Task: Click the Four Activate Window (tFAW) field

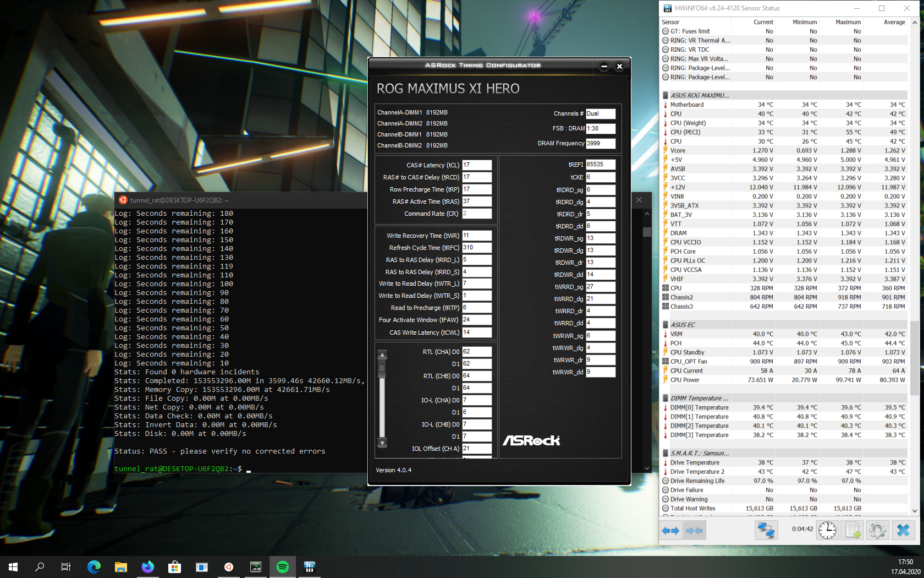Action: pos(477,320)
